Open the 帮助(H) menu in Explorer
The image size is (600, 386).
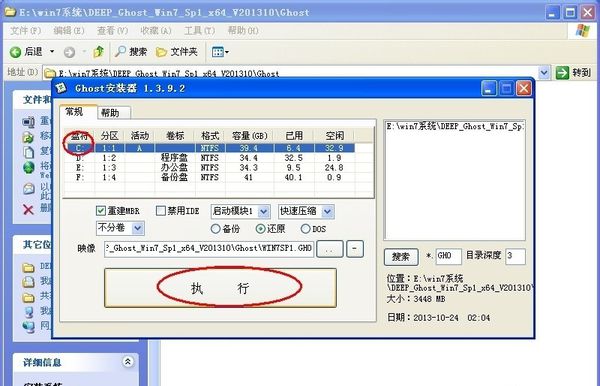pyautogui.click(x=243, y=30)
